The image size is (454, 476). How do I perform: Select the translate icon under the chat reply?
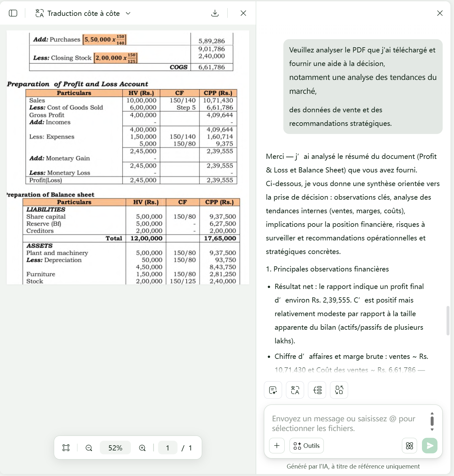point(295,390)
